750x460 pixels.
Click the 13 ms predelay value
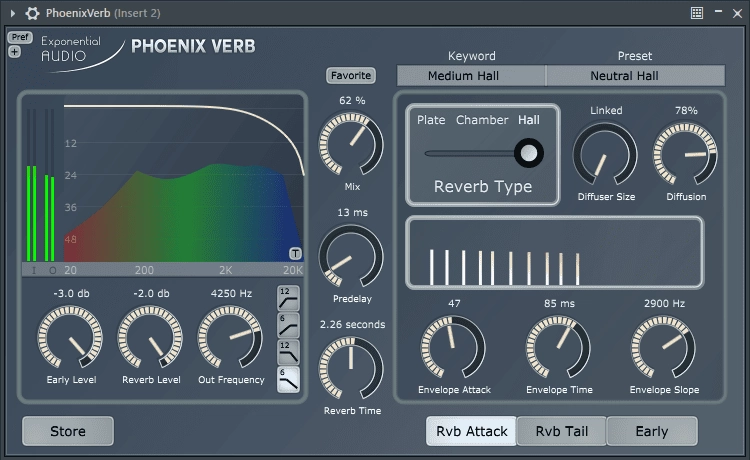(x=353, y=212)
